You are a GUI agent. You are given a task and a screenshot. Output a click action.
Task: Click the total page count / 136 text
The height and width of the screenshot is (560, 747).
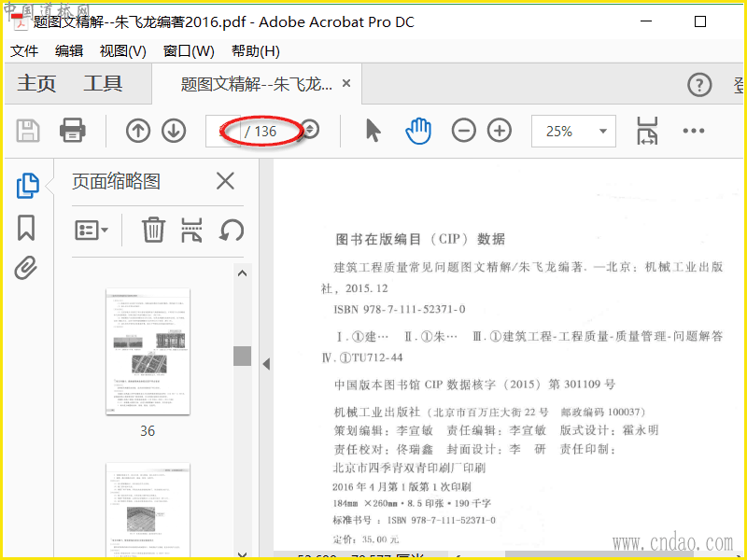pyautogui.click(x=261, y=131)
